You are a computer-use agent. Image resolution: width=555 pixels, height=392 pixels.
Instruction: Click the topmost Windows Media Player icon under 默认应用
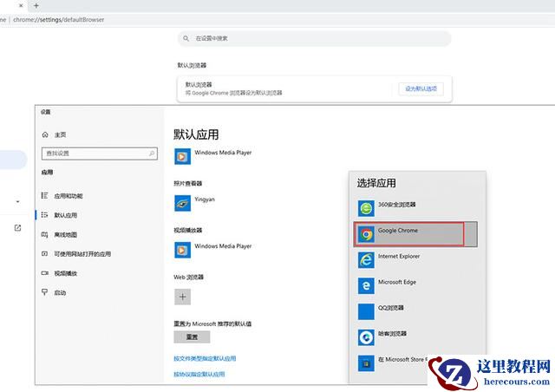tap(183, 156)
